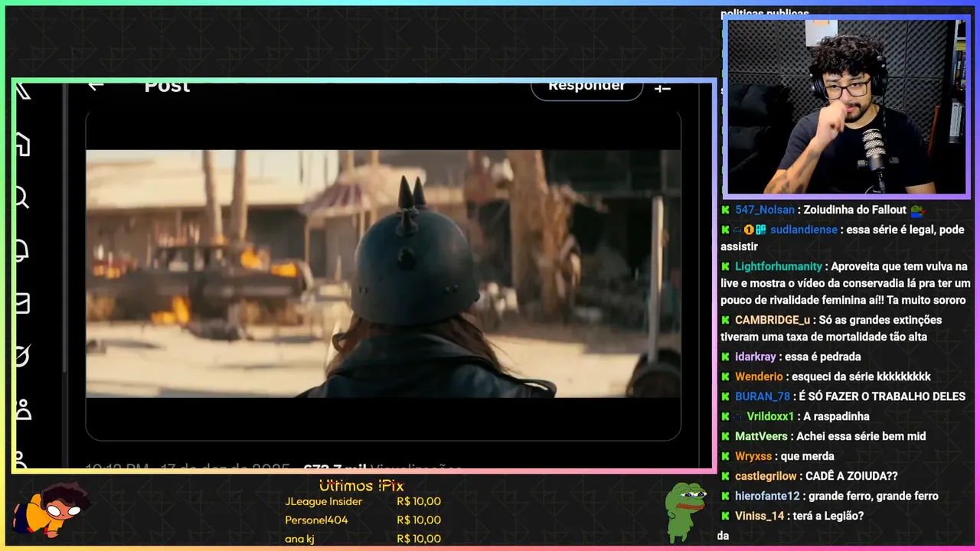Click 'Achei essa série bem mid' message
Image resolution: width=980 pixels, height=551 pixels.
(x=861, y=436)
